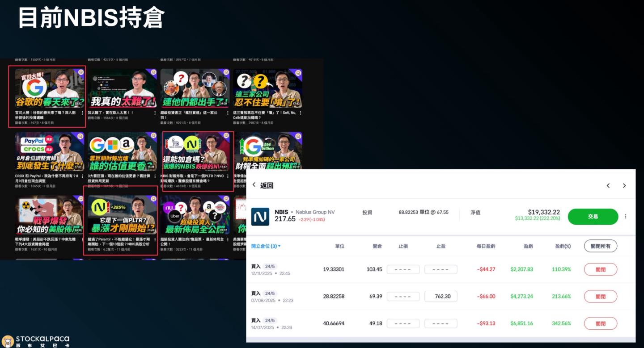Set stop-loss field for the 07/08/2025 position

tap(403, 297)
